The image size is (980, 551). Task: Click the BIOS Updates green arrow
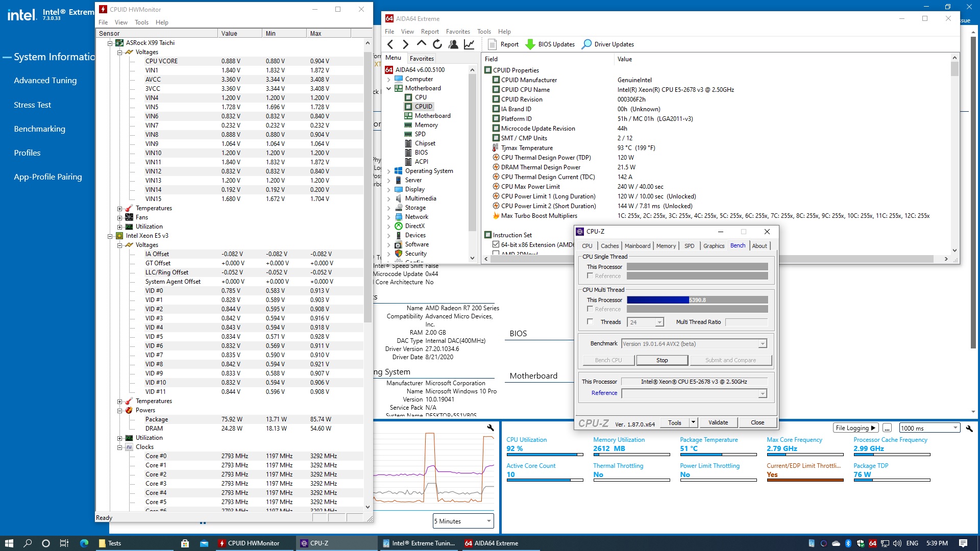tap(530, 44)
